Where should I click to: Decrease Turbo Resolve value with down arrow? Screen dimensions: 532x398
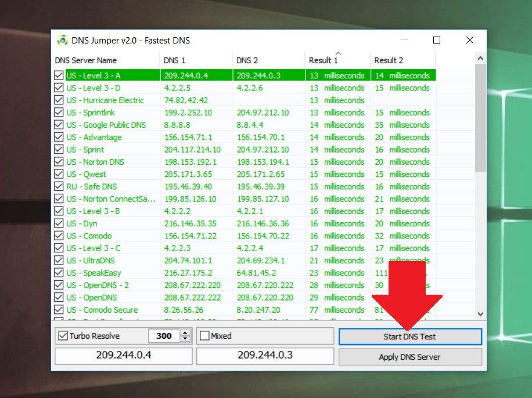click(185, 339)
